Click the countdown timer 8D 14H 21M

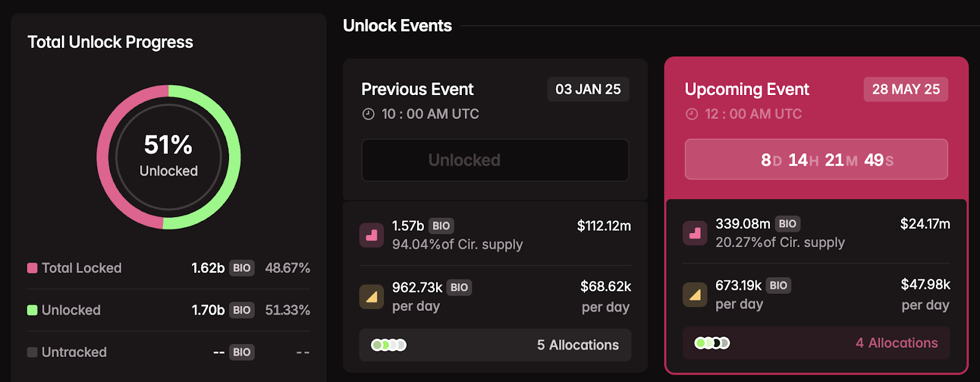[x=816, y=159]
